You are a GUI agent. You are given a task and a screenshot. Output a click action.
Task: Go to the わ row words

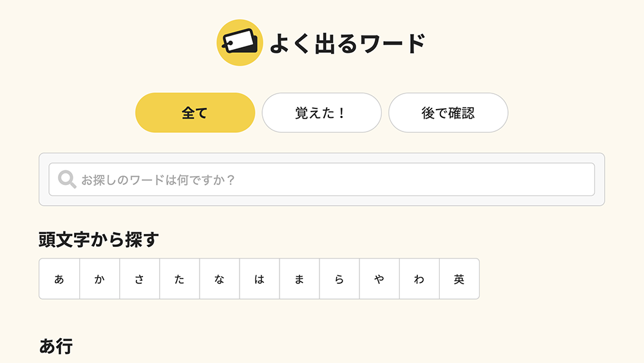pos(419,279)
